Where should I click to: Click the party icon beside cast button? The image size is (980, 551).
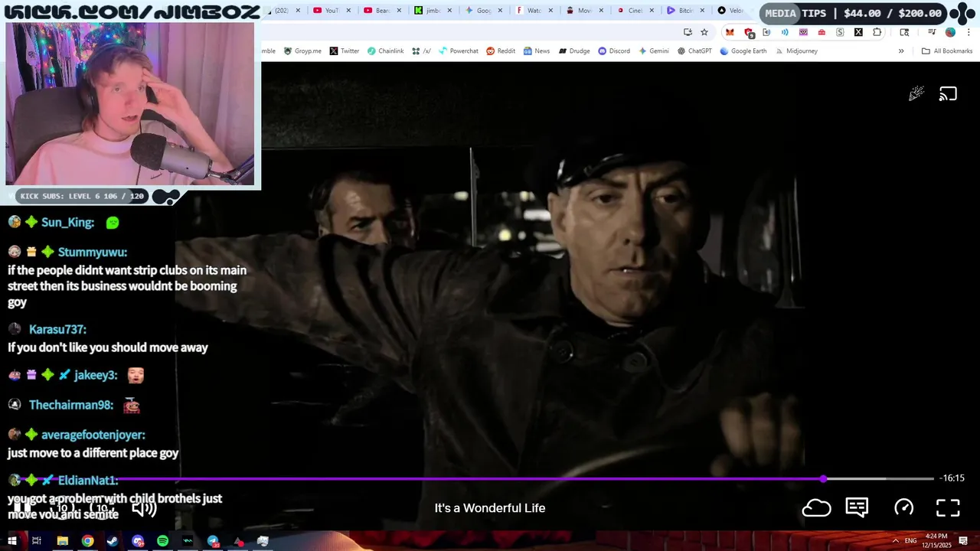tap(916, 94)
